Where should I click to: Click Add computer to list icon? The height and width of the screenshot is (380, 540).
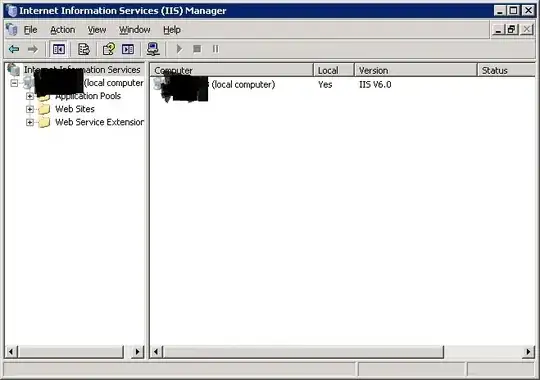tap(153, 49)
